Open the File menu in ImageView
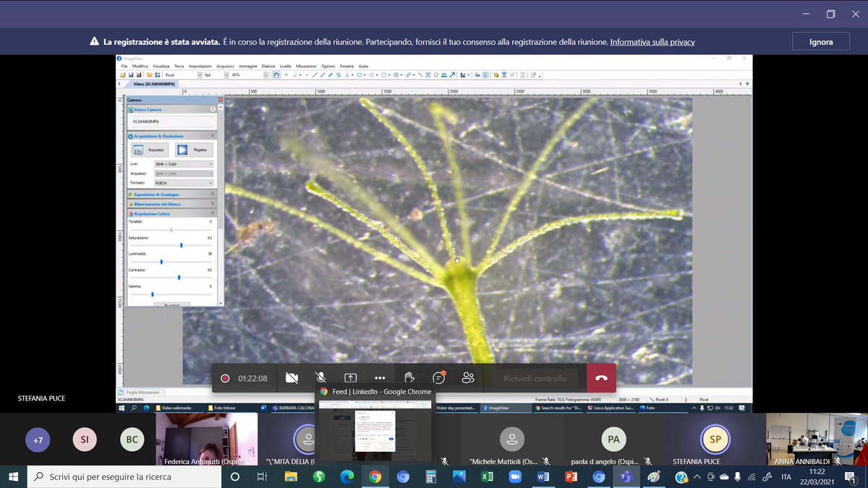 124,66
